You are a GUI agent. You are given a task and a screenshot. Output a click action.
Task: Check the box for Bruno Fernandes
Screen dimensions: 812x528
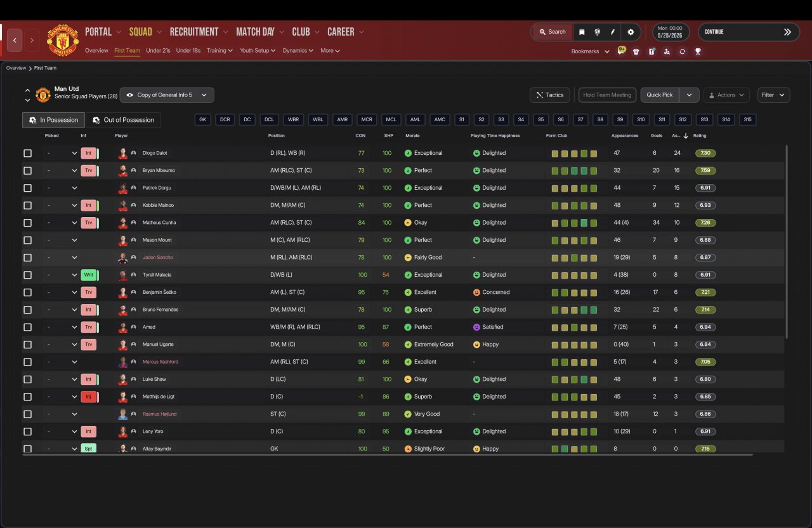27,310
